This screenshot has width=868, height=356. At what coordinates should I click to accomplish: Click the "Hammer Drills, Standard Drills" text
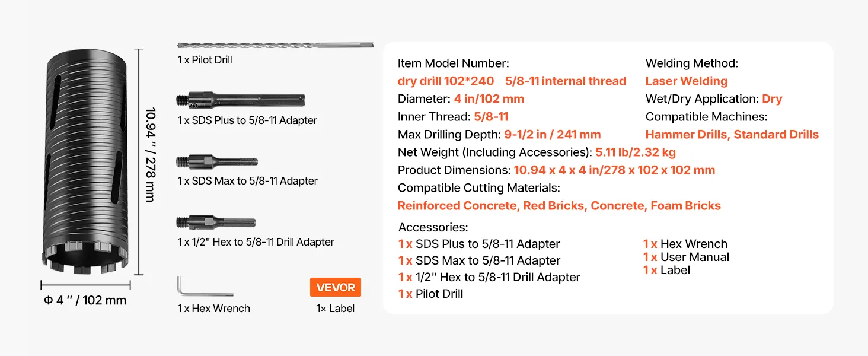pyautogui.click(x=732, y=135)
